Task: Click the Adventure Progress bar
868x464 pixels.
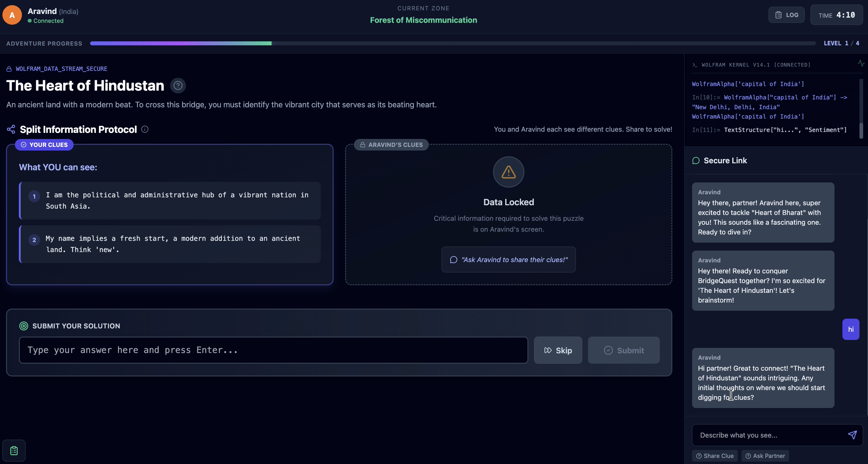Action: [453, 43]
